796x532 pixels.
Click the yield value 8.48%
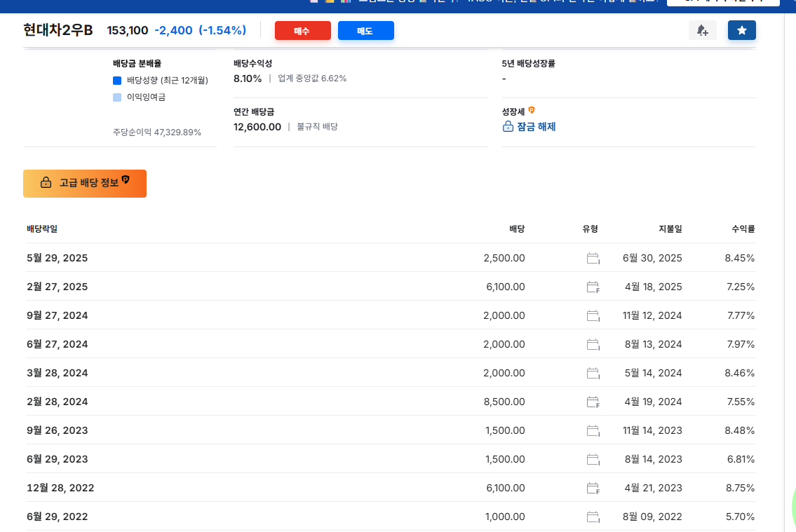tap(740, 430)
